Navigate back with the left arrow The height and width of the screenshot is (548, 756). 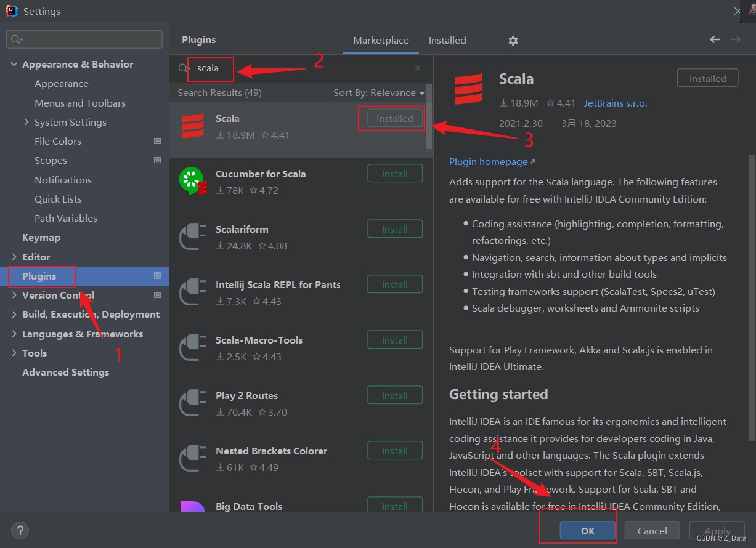click(715, 39)
